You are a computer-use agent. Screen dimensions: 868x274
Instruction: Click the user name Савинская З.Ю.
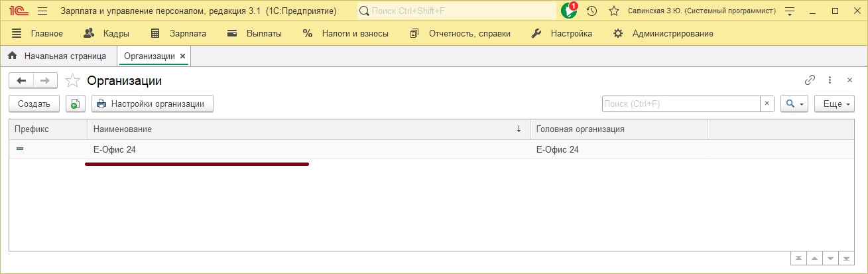pyautogui.click(x=702, y=11)
